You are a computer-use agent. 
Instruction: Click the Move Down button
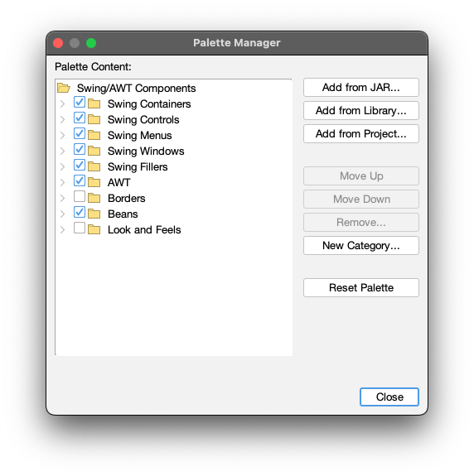[x=361, y=200]
